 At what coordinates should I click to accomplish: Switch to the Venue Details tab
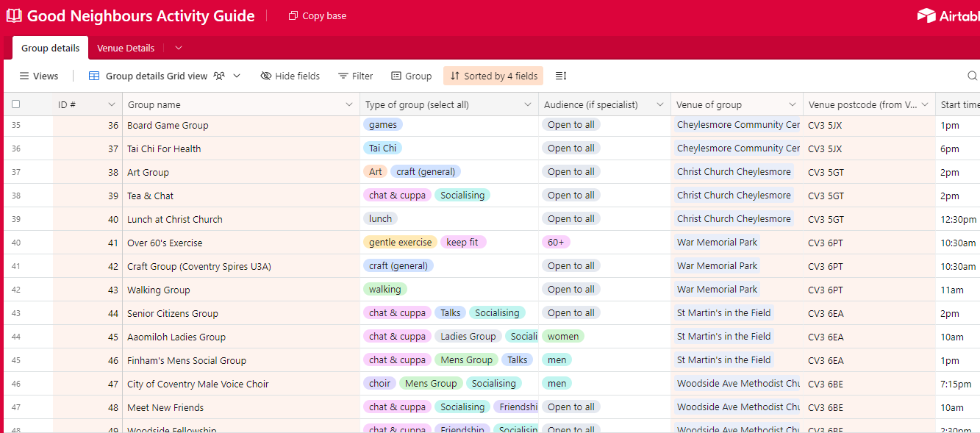tap(126, 49)
